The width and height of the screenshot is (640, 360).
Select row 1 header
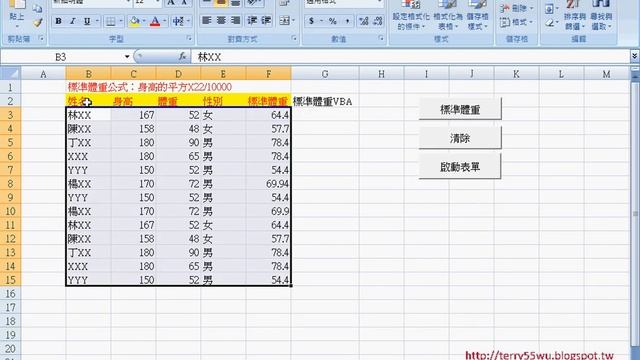[11, 87]
